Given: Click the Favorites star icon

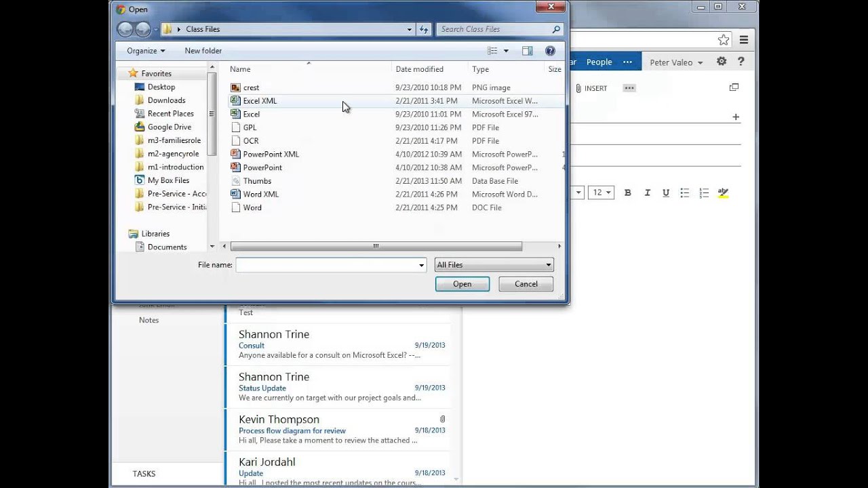Looking at the screenshot, I should pyautogui.click(x=133, y=73).
